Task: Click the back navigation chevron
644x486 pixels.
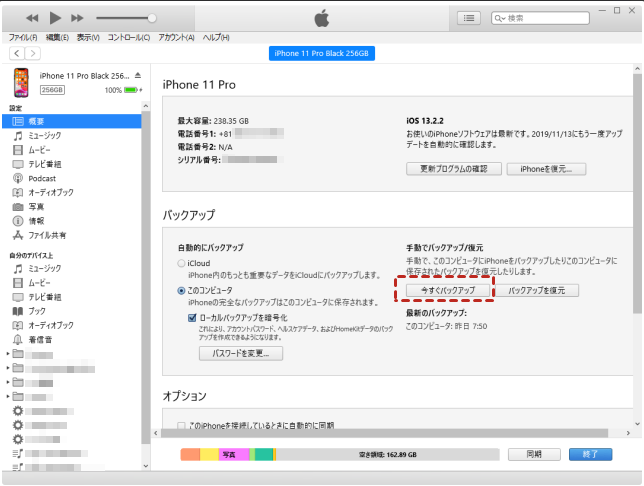Action: pyautogui.click(x=16, y=53)
